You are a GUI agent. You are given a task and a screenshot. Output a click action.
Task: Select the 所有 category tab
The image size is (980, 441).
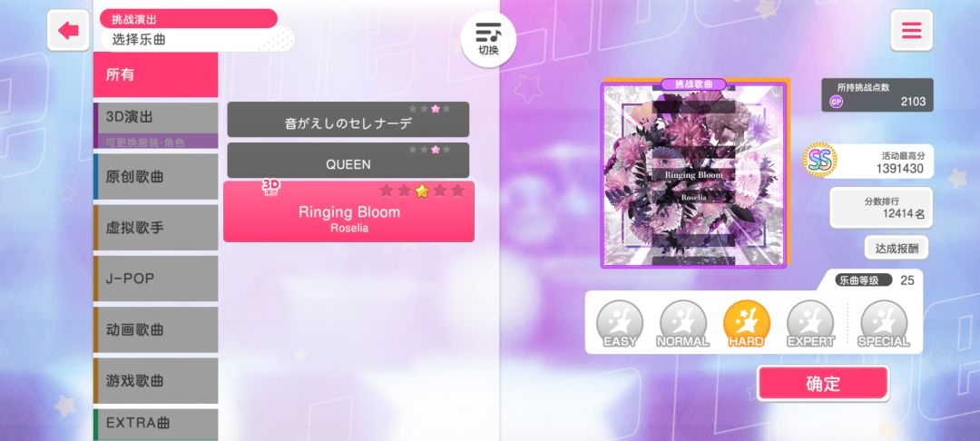point(156,75)
